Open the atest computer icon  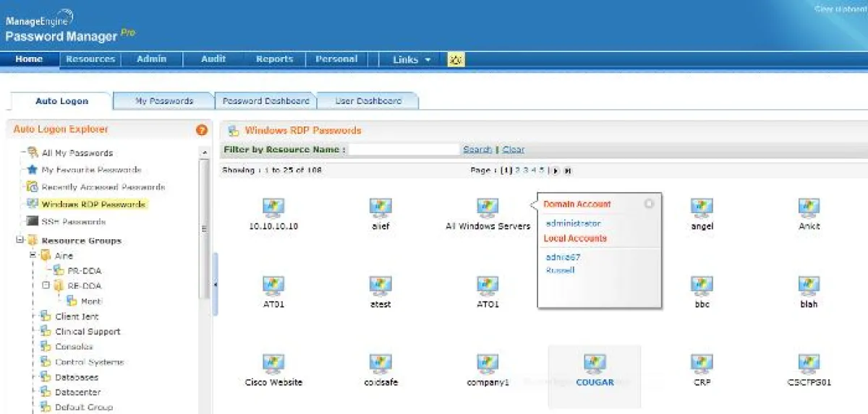pos(380,286)
